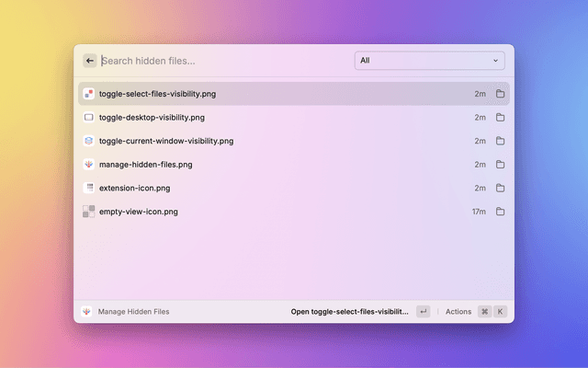The image size is (588, 368).
Task: Select toggle-select-files-visibility.png file row
Action: [276, 94]
